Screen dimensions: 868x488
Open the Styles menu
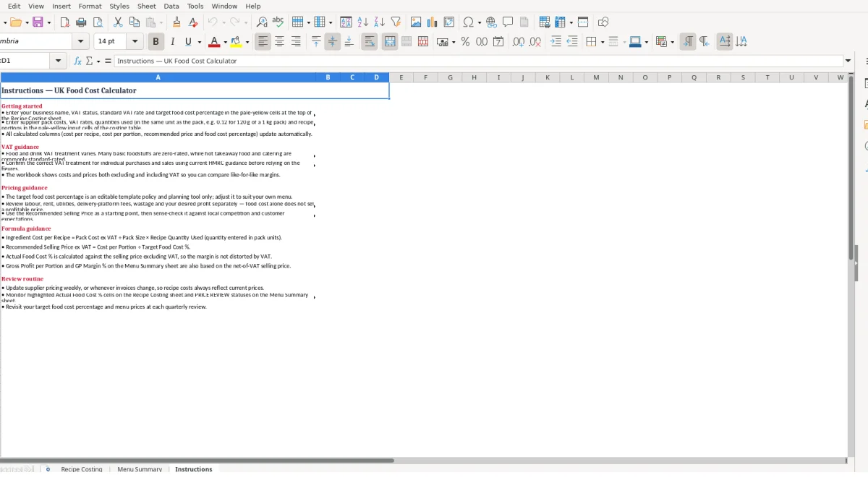(119, 6)
